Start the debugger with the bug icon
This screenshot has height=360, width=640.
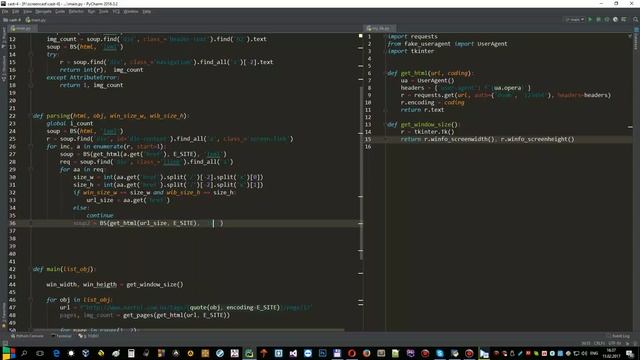pyautogui.click(x=599, y=20)
